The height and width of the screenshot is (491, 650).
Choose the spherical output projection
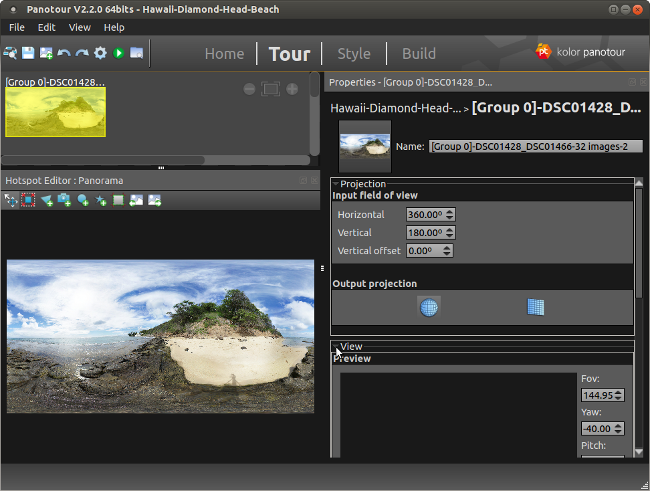click(428, 307)
